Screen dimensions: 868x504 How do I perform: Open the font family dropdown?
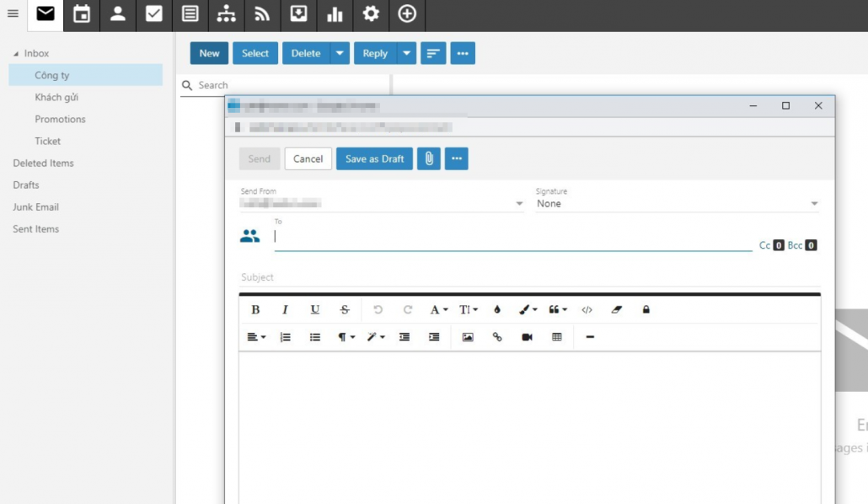point(438,309)
